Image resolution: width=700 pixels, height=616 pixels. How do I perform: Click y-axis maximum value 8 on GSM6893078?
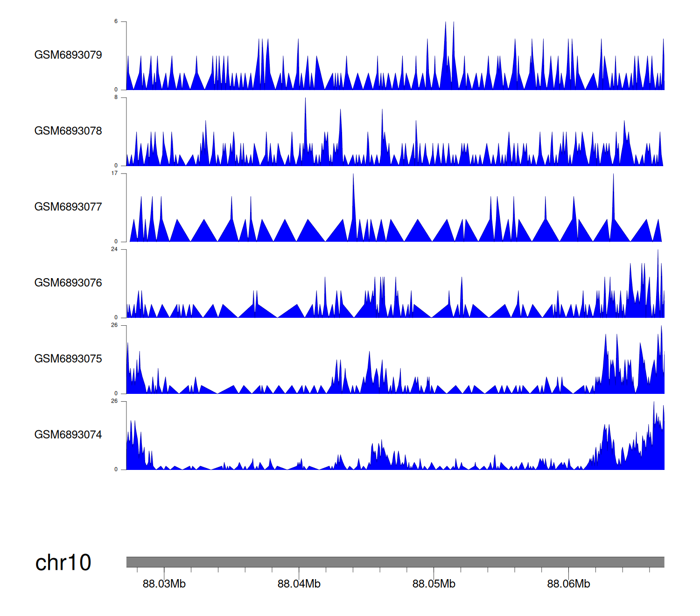116,98
